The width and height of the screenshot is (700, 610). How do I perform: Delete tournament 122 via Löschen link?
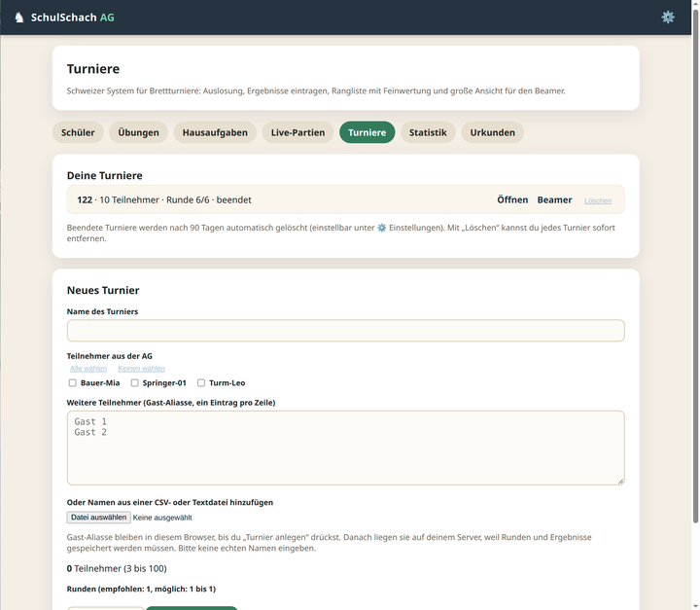[598, 200]
